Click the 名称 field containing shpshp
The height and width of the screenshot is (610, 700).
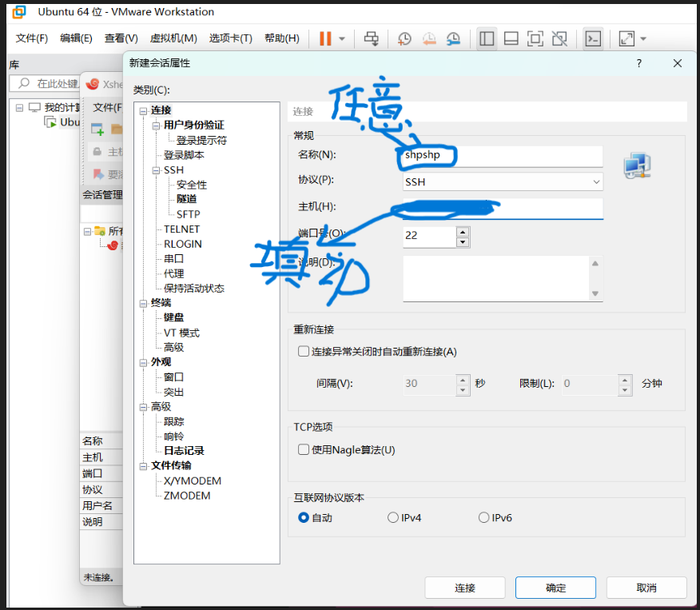click(503, 155)
